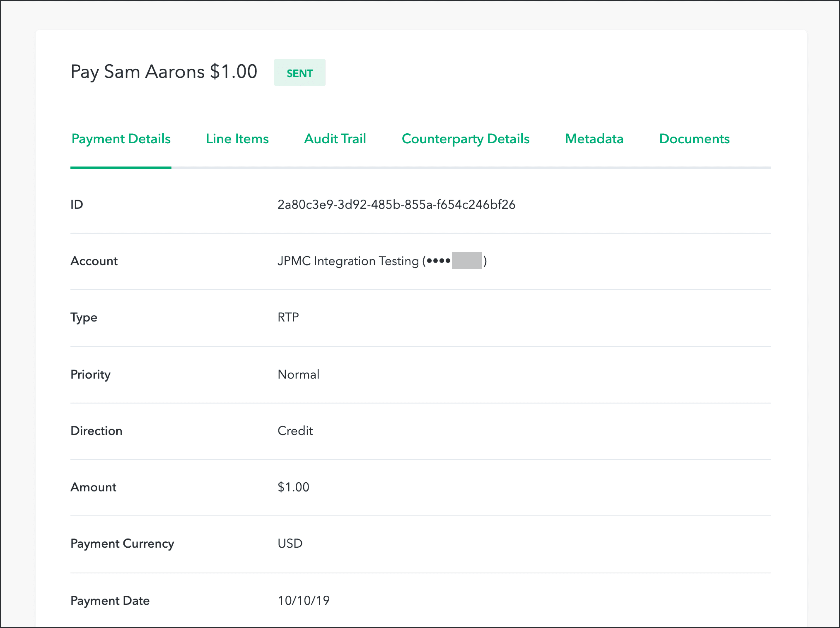
Task: Click the payment ID value
Action: [396, 205]
